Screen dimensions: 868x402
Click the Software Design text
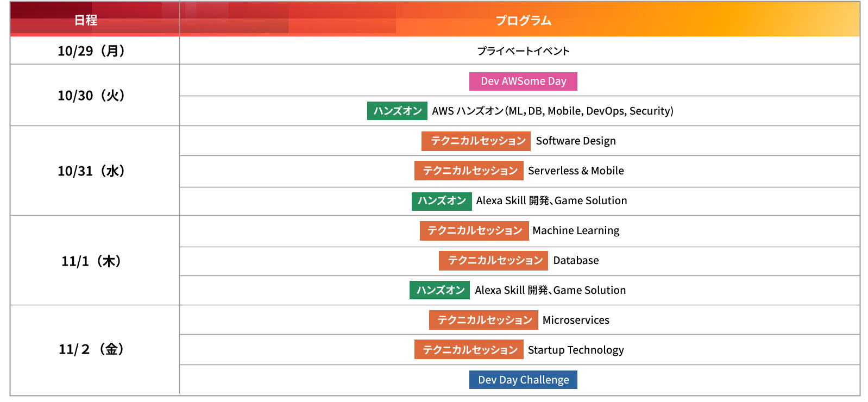tap(576, 141)
